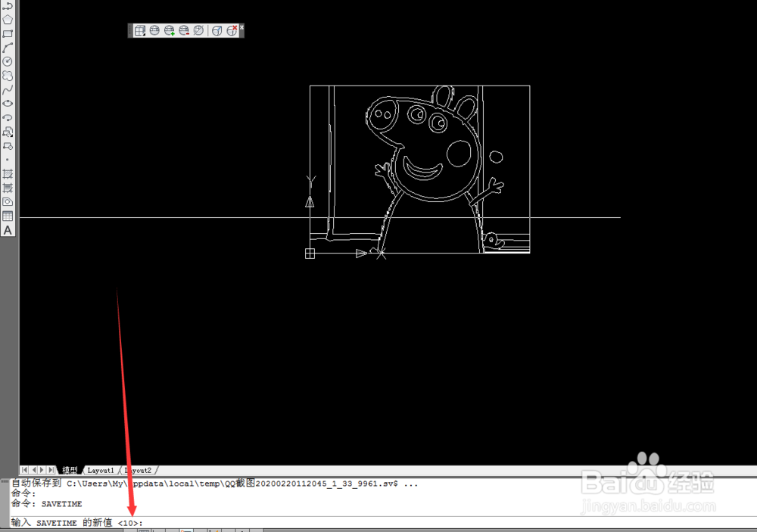This screenshot has width=757, height=532.
Task: Close the floating toolbar
Action: [x=241, y=27]
